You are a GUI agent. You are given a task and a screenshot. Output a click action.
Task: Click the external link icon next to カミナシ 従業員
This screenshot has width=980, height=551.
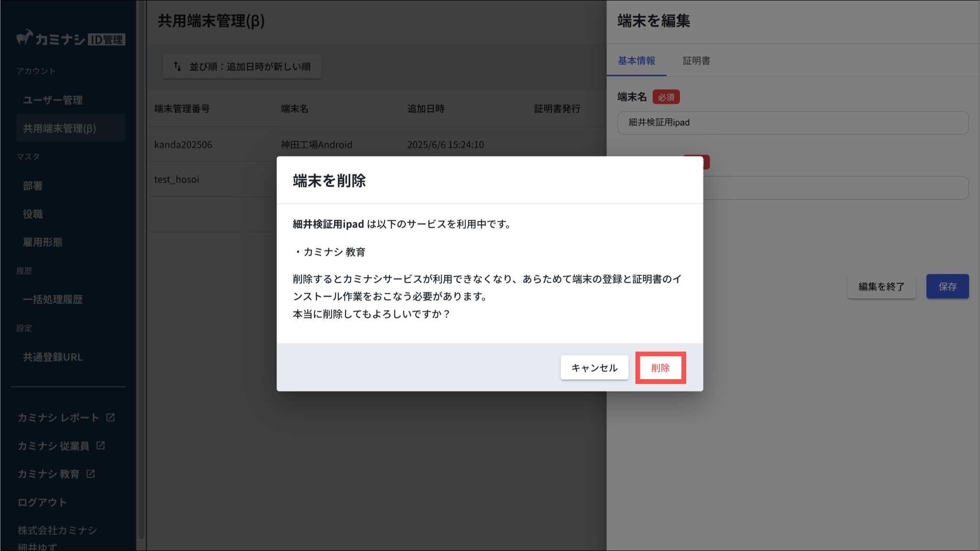pyautogui.click(x=100, y=446)
